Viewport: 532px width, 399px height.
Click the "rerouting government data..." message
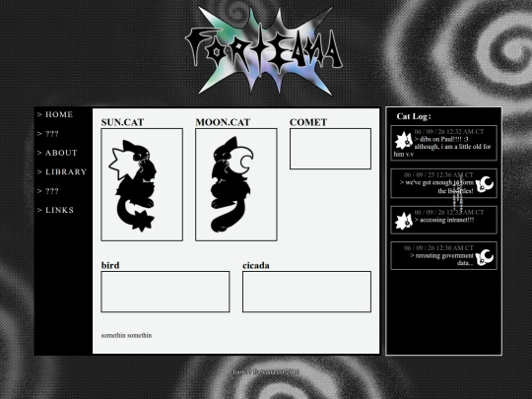441,259
